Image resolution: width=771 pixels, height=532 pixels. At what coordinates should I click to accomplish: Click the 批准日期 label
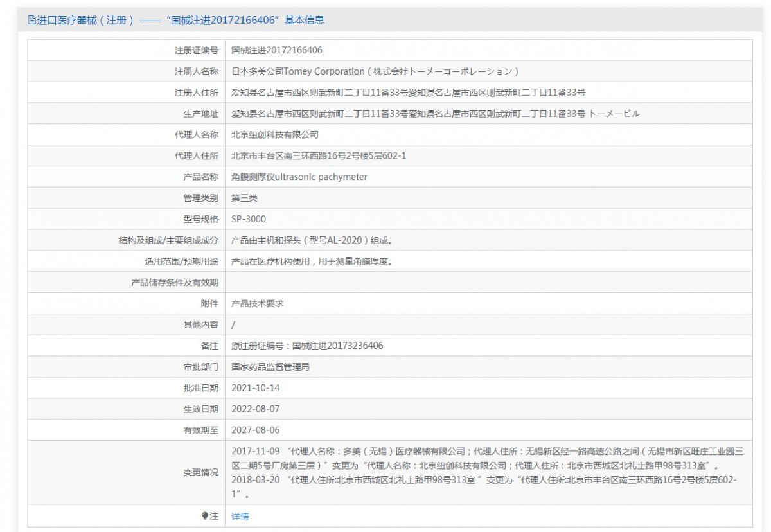201,388
